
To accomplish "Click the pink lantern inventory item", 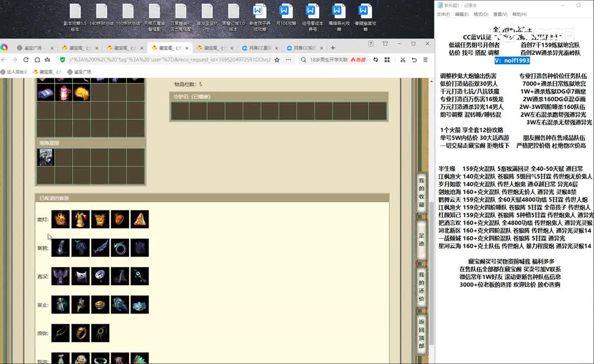I will tap(64, 93).
